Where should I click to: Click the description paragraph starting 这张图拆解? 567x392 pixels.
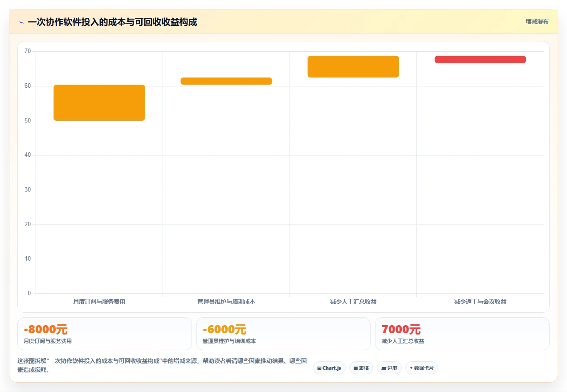point(162,365)
